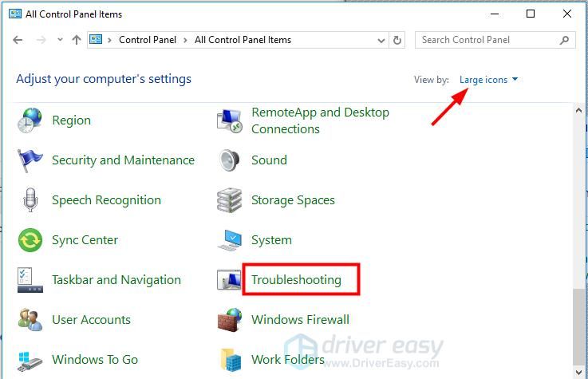This screenshot has width=588, height=379.
Task: Click the Security and Maintenance flag icon
Action: click(30, 160)
